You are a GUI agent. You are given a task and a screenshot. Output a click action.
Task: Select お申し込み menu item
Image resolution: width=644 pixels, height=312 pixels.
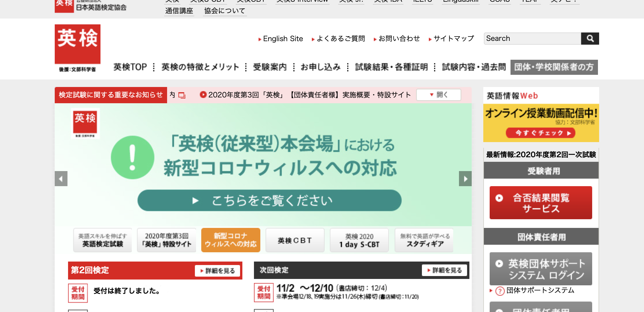(x=321, y=67)
